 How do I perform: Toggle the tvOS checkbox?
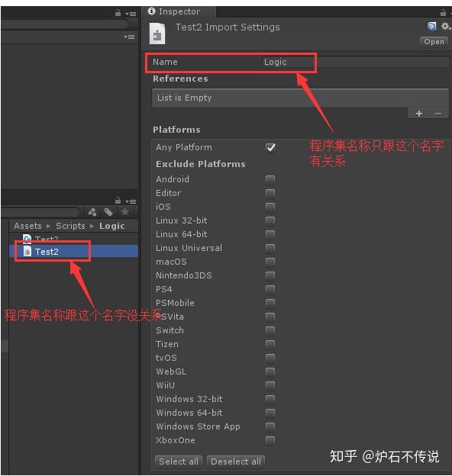[270, 358]
